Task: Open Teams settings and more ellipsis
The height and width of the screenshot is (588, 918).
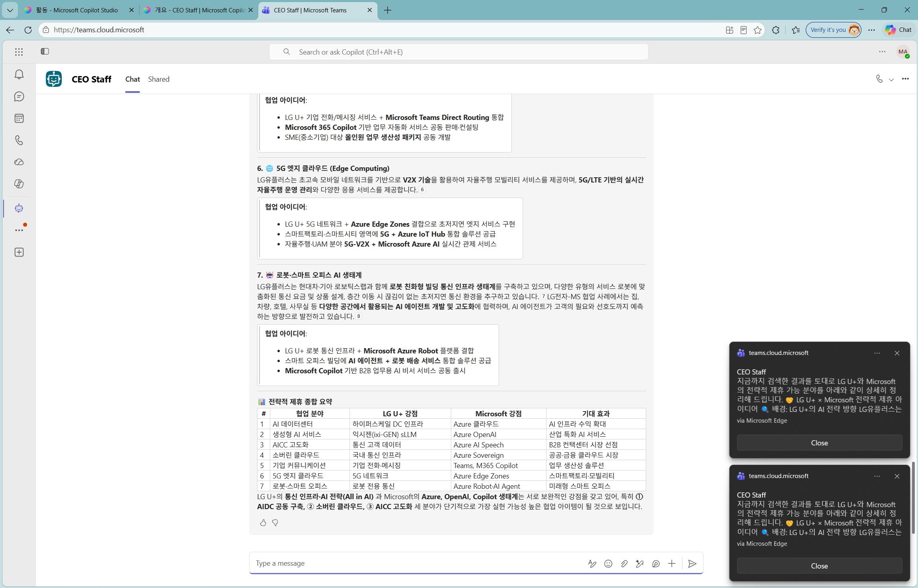Action: (x=882, y=52)
